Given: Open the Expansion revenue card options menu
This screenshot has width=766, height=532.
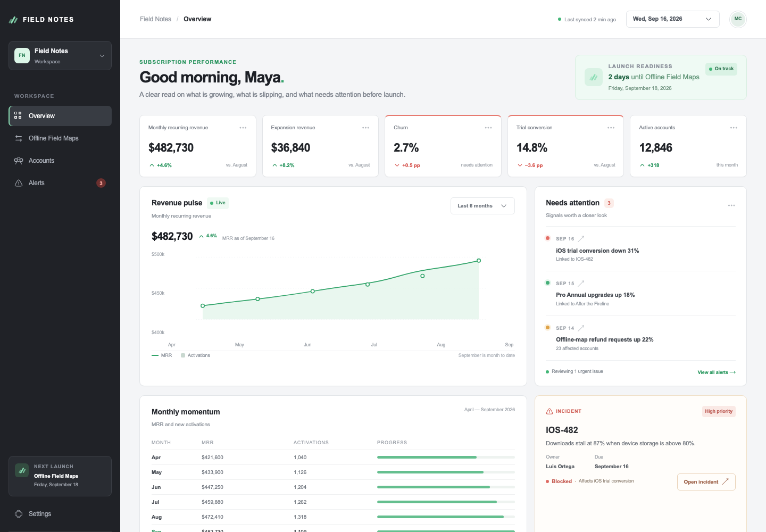Looking at the screenshot, I should pos(365,128).
